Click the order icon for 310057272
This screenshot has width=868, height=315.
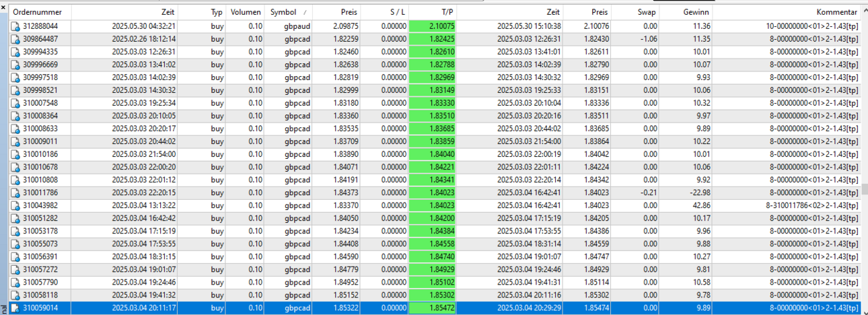(x=16, y=269)
